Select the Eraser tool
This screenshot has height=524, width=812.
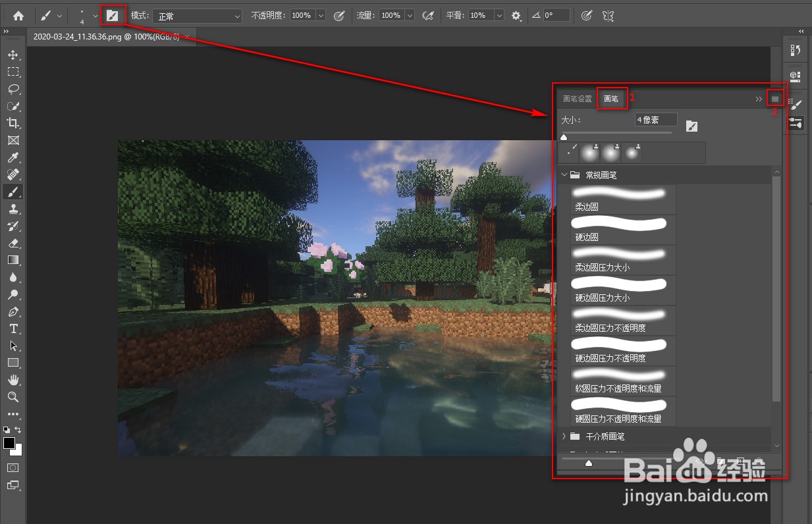pyautogui.click(x=13, y=243)
